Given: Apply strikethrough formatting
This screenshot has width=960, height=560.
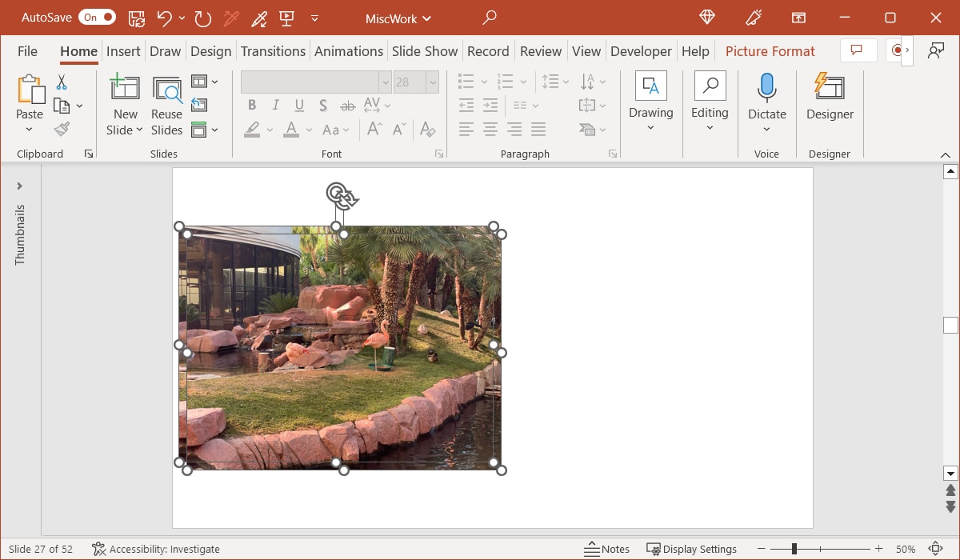Looking at the screenshot, I should (x=348, y=105).
